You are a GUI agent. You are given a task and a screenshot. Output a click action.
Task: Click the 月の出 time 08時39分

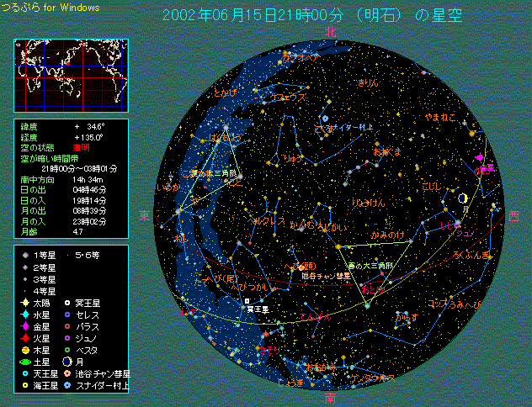coord(89,211)
